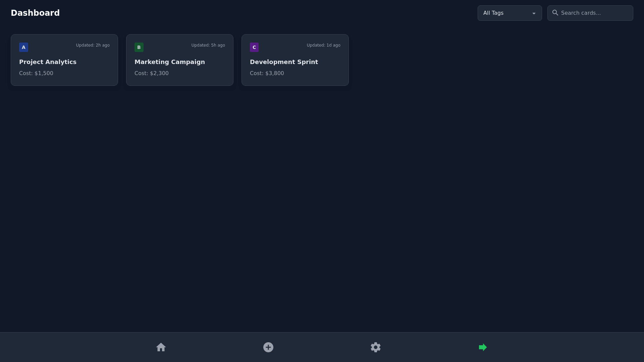Screen dimensions: 644x362
Task: Click the green B badge
Action: click(x=139, y=47)
